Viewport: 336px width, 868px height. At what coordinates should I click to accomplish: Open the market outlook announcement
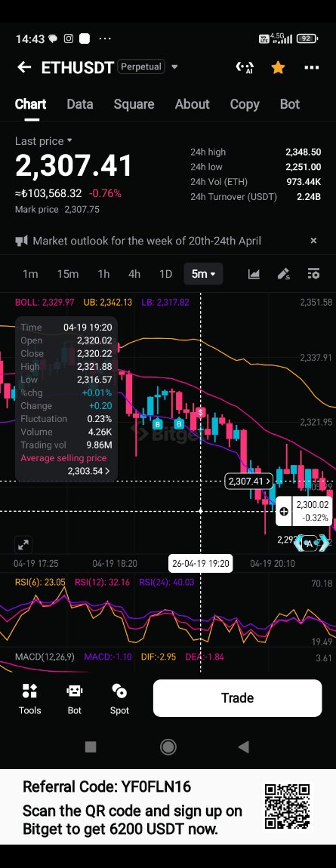146,241
